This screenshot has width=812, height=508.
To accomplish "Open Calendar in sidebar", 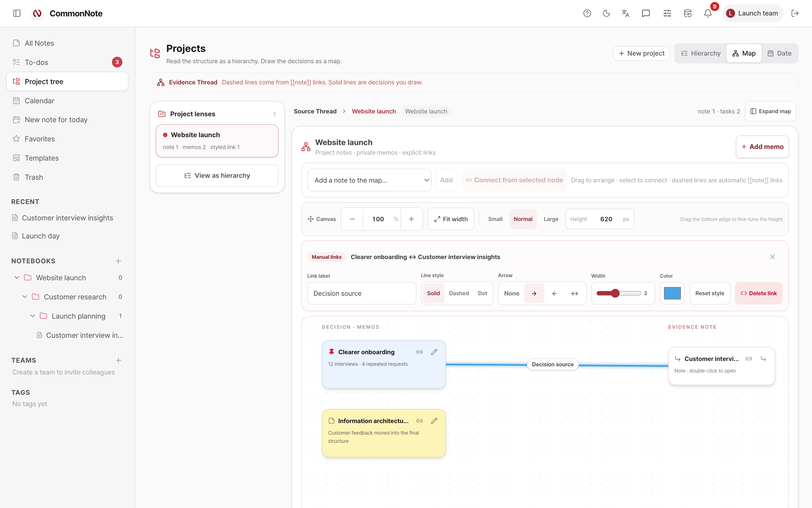I will pos(67,100).
